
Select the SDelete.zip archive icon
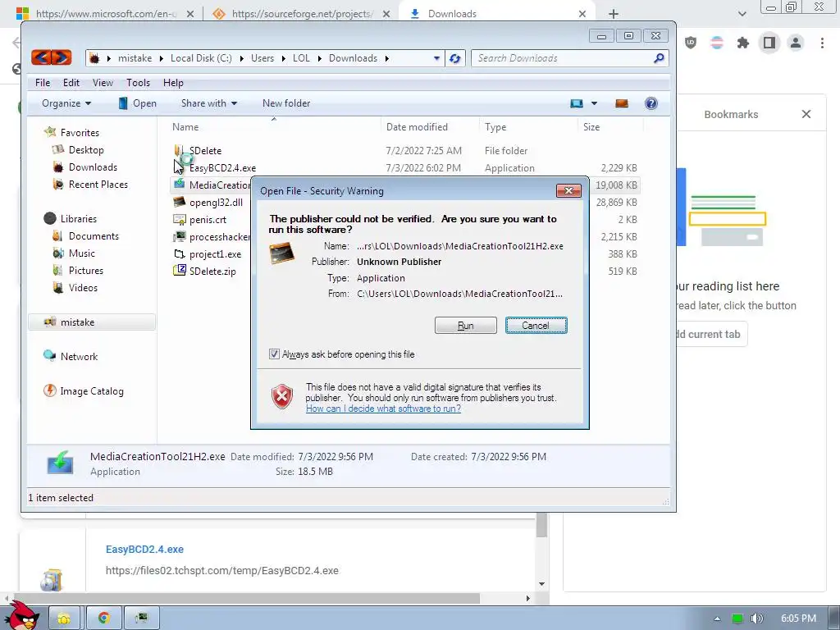coord(179,271)
